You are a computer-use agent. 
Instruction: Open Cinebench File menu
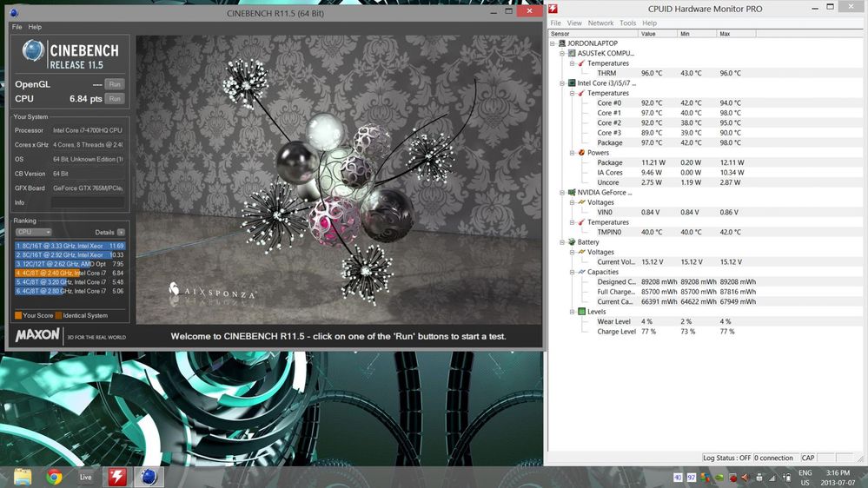pos(17,27)
